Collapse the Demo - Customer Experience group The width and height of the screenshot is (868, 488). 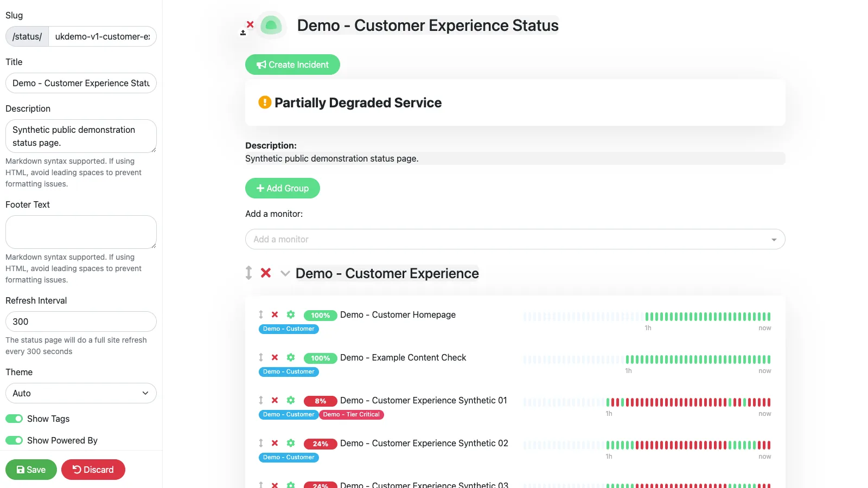285,273
